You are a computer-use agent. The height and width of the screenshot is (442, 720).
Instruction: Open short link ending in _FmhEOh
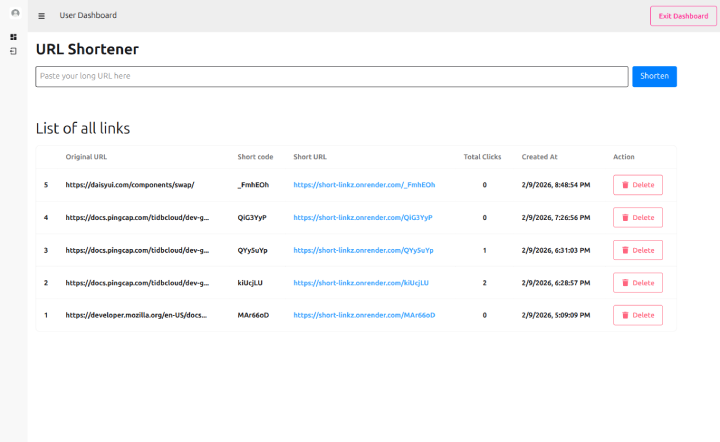coord(364,185)
